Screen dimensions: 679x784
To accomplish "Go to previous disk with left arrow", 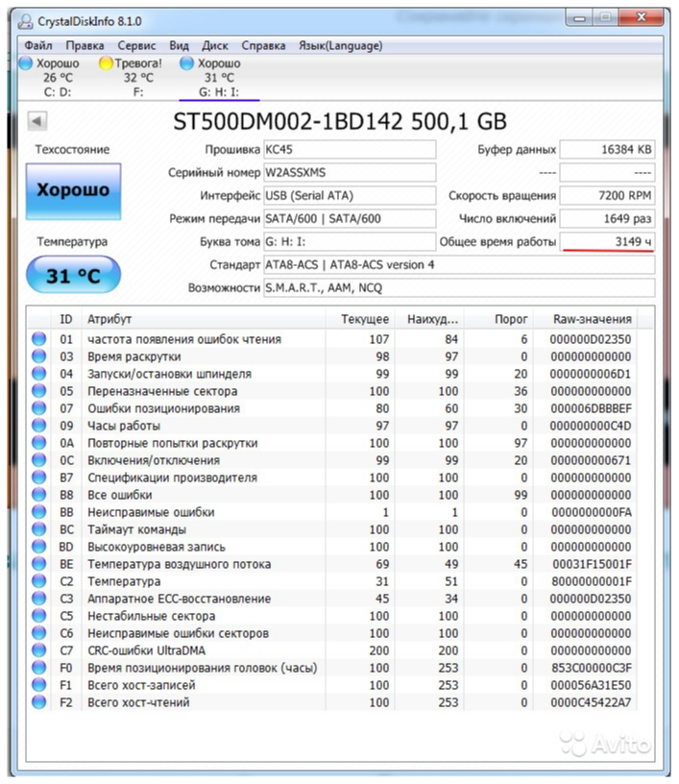I will pos(37,120).
